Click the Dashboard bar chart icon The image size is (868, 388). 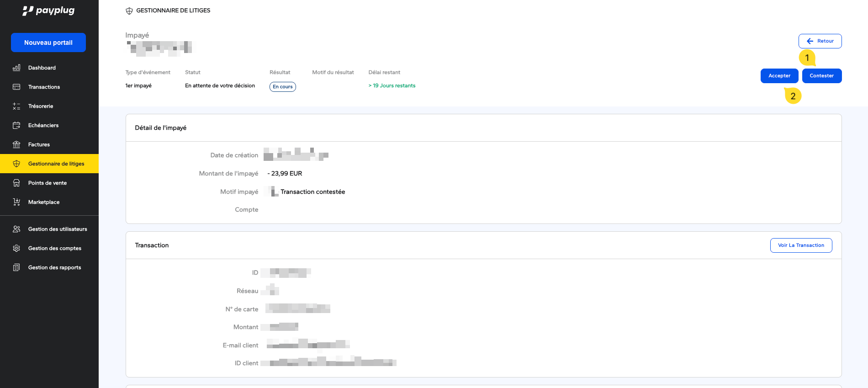pos(16,68)
